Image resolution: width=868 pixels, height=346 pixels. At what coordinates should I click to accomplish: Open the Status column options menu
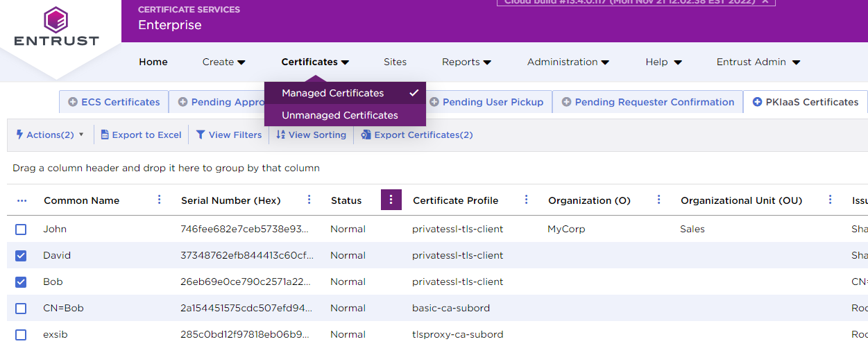[x=391, y=200]
